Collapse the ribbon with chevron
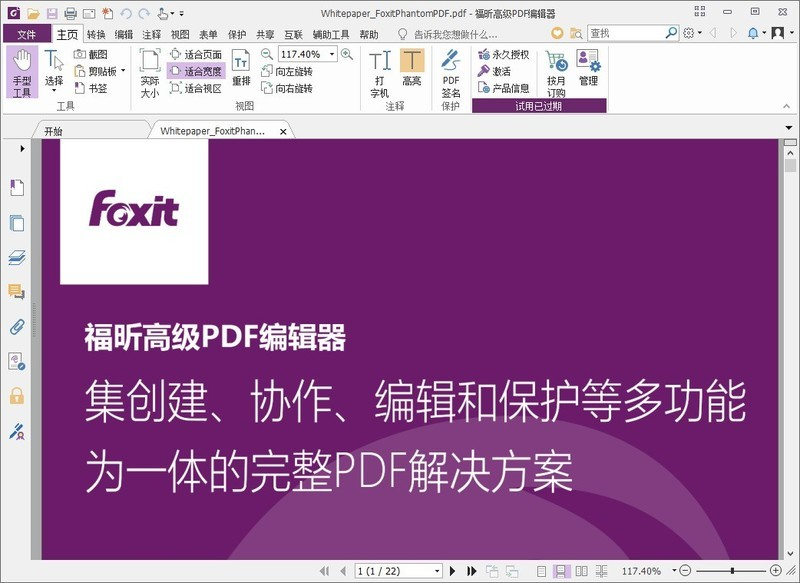Image resolution: width=800 pixels, height=583 pixels. tap(786, 106)
